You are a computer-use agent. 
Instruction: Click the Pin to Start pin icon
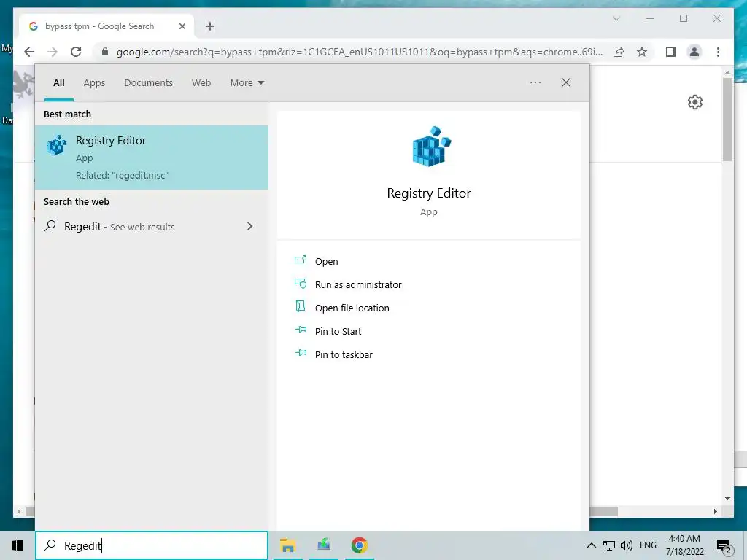coord(301,330)
